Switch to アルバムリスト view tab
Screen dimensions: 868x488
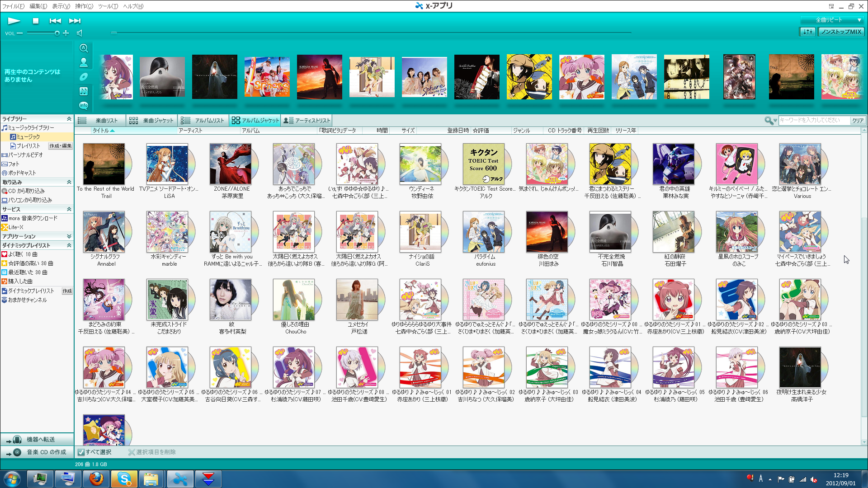tap(203, 120)
